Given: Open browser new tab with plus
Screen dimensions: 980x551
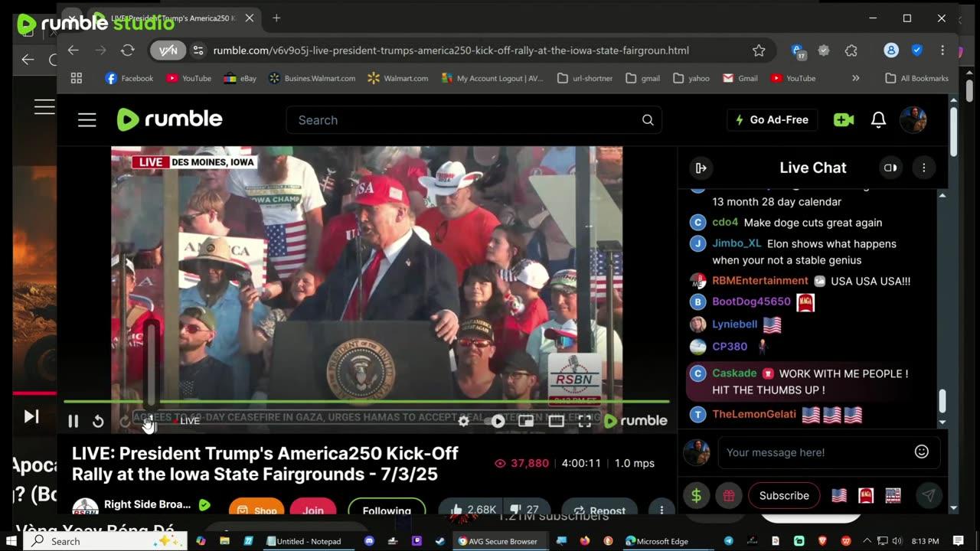Looking at the screenshot, I should click(x=276, y=18).
